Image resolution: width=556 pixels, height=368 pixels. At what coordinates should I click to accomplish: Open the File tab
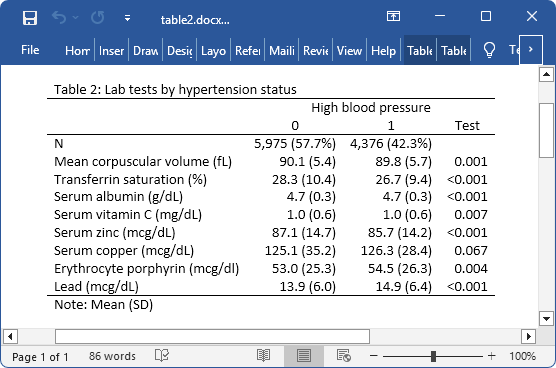30,50
